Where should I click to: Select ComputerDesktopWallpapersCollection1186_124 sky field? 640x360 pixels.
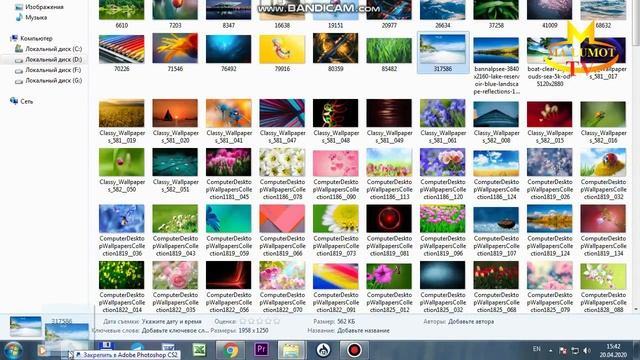pos(496,174)
